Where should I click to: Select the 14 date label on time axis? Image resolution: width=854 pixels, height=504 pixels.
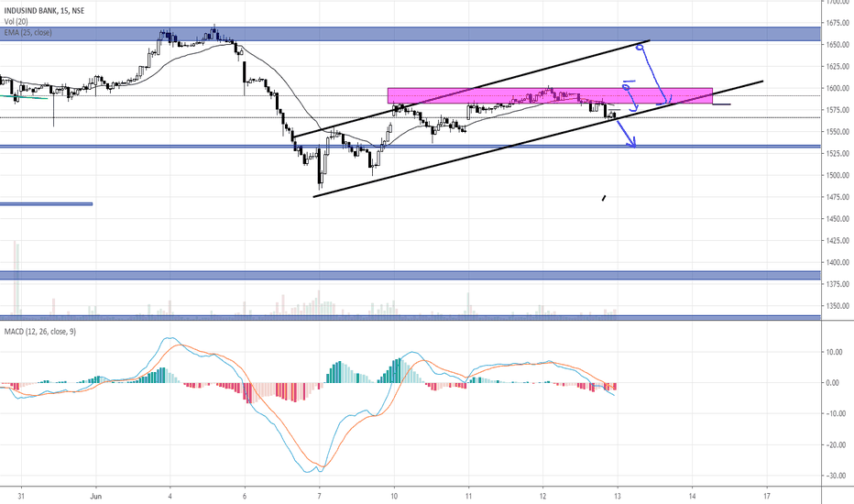pyautogui.click(x=692, y=497)
